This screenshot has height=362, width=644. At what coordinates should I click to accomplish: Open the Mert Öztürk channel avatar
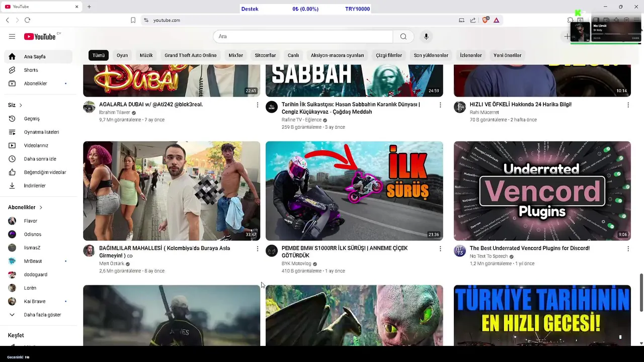click(x=89, y=251)
